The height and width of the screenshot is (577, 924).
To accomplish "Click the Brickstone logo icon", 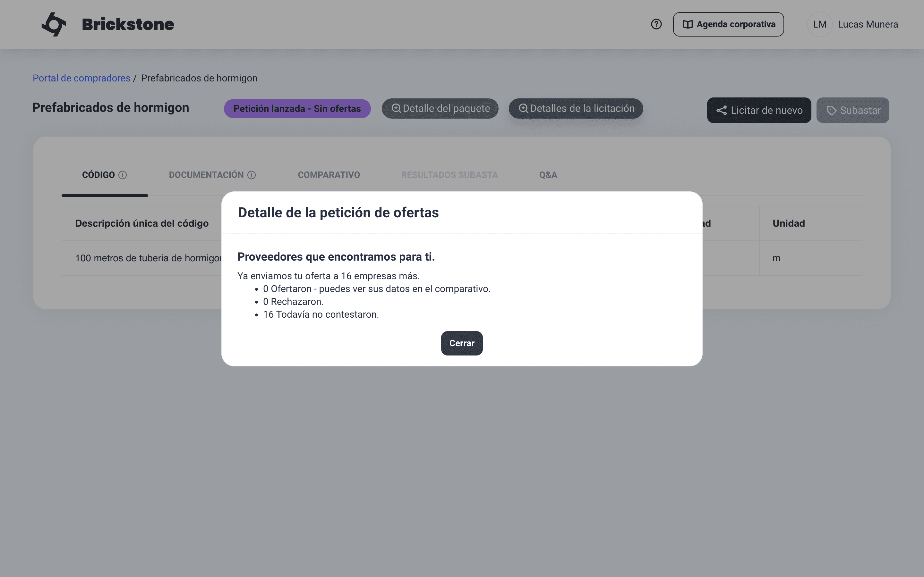I will point(54,24).
